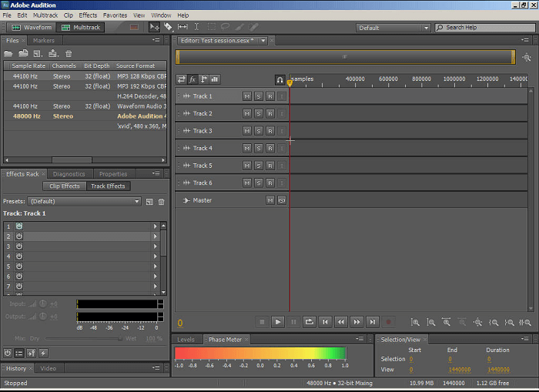Click the Files panel horizontal scrollbar

(72, 160)
